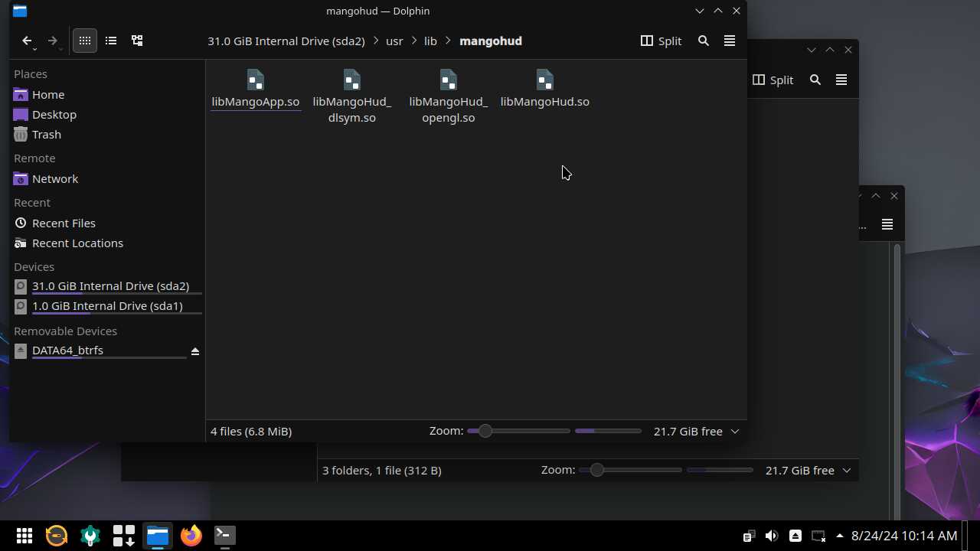Select the libMangoHud_opengl.so file icon
This screenshot has width=980, height=551.
449,80
